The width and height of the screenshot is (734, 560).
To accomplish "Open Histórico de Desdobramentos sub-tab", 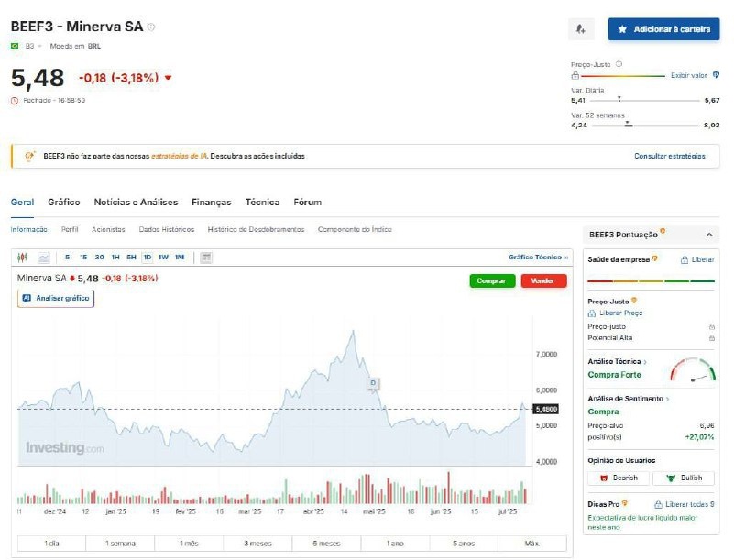I will click(256, 229).
